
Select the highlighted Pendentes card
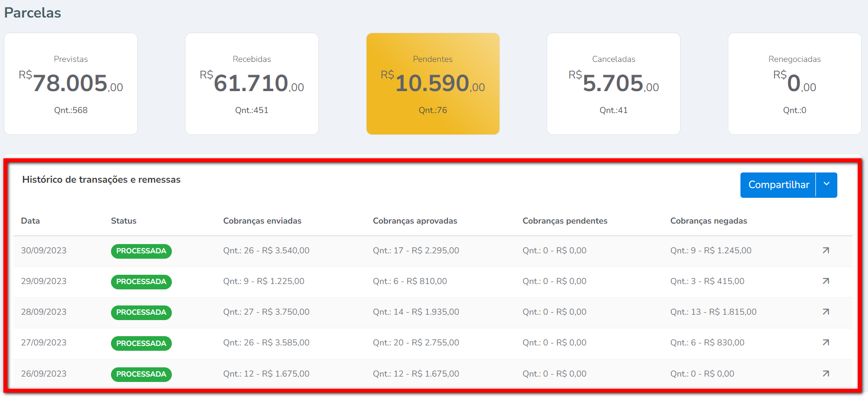coord(433,84)
